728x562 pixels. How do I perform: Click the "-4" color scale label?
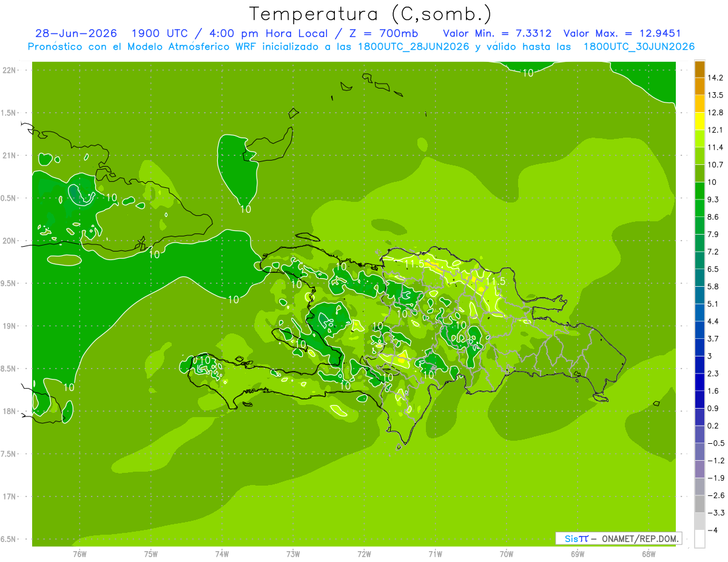(712, 530)
